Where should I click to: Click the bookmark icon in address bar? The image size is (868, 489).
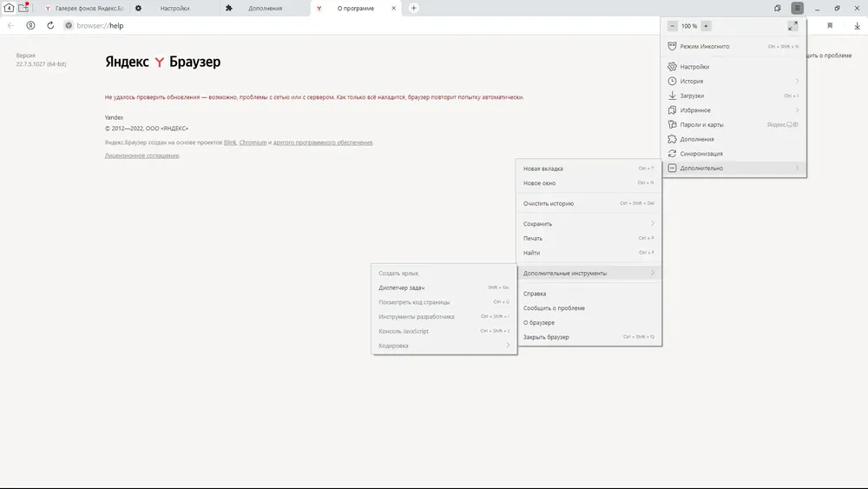coord(830,25)
